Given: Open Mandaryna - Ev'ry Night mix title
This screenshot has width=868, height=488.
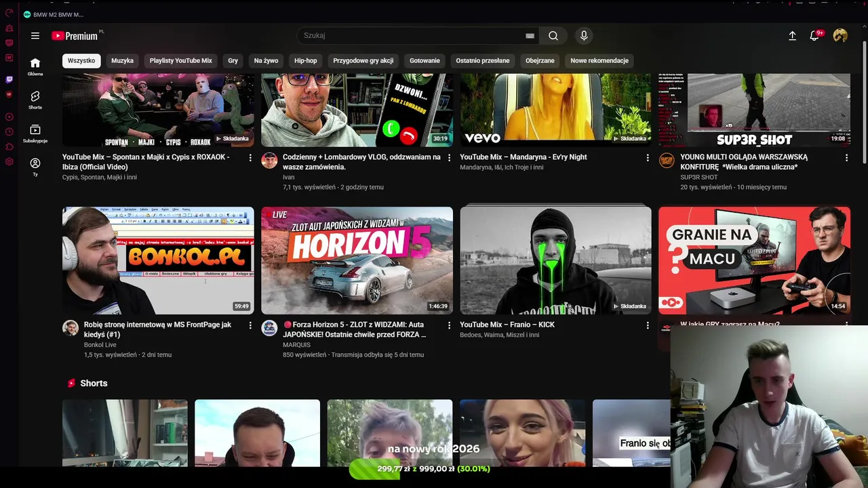Looking at the screenshot, I should point(524,157).
